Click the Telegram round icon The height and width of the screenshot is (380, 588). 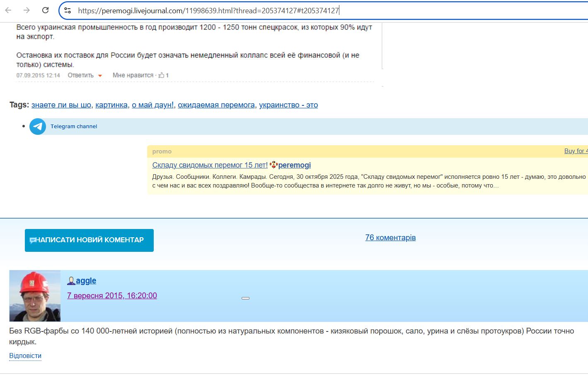point(38,127)
